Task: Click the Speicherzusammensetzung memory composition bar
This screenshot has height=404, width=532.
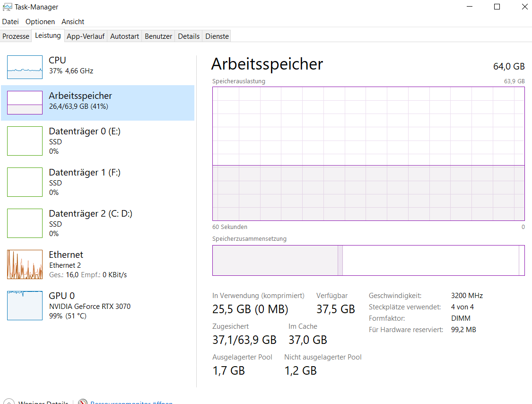Action: 368,260
